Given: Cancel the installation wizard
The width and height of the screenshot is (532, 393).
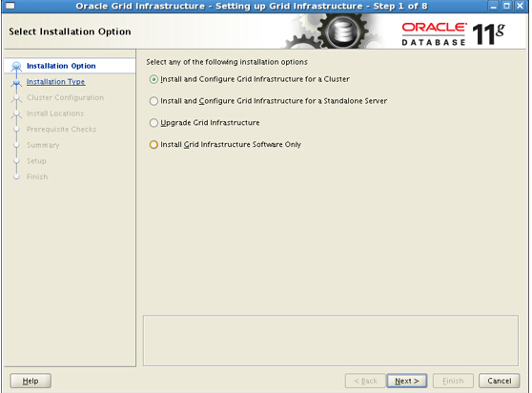Looking at the screenshot, I should coord(499,381).
